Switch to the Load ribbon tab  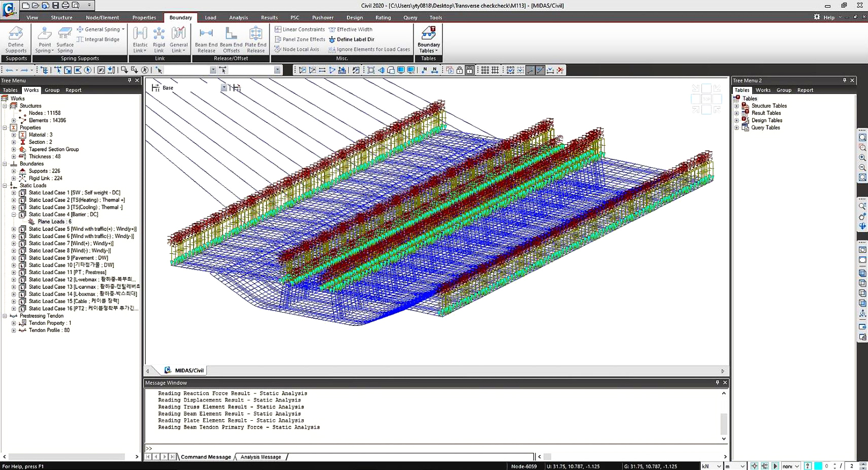(210, 17)
